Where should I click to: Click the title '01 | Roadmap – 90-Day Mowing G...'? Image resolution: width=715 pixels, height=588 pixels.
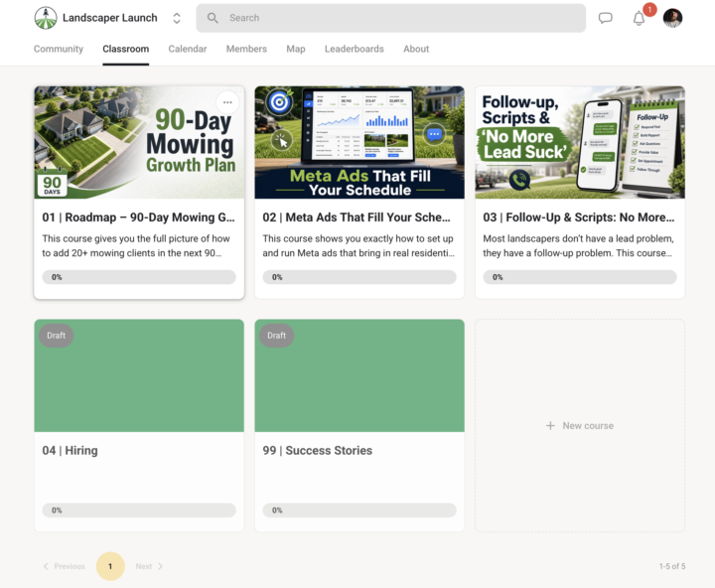pos(139,218)
